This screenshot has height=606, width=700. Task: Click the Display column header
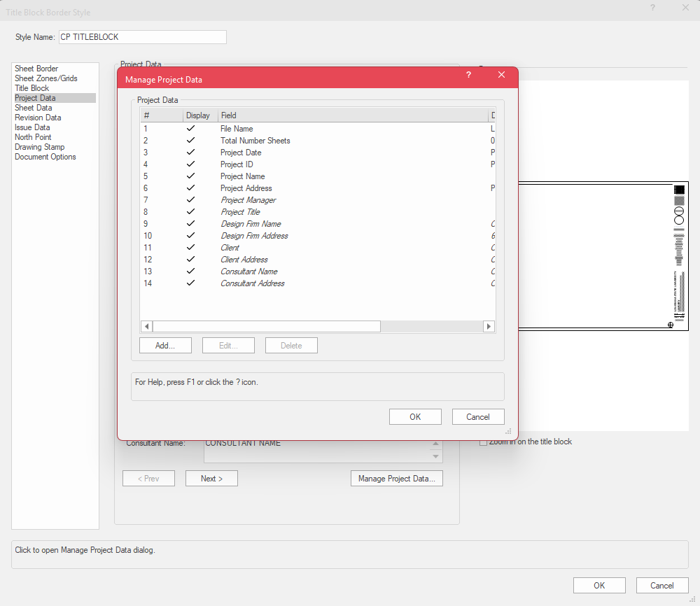click(199, 115)
